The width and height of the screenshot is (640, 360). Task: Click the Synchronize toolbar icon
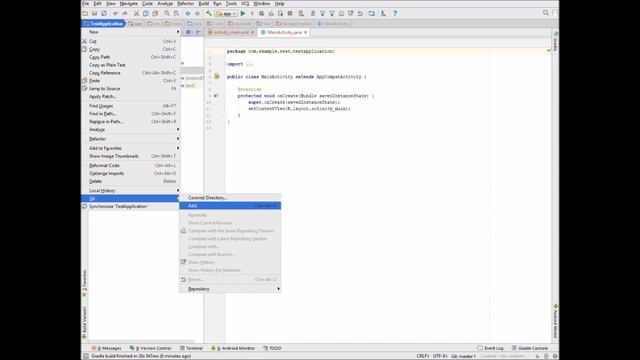(x=104, y=13)
